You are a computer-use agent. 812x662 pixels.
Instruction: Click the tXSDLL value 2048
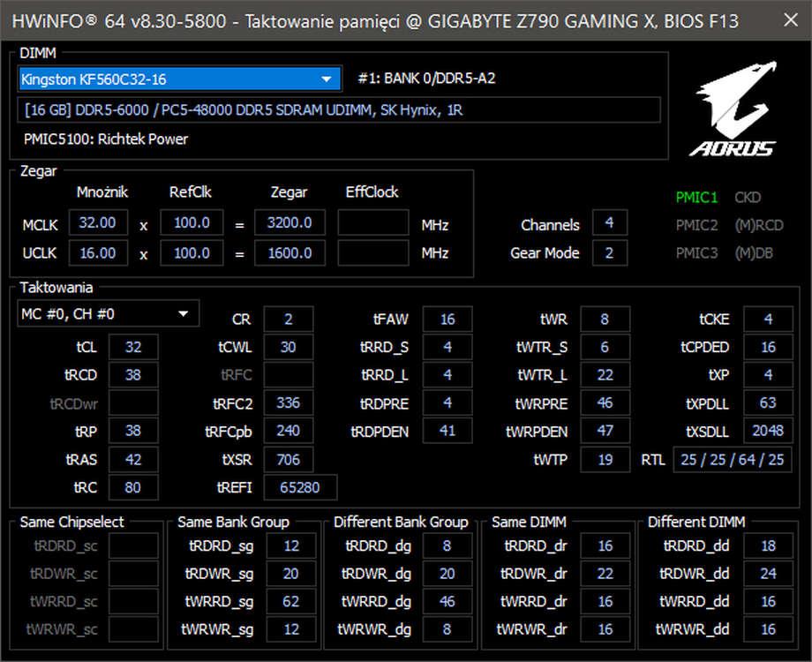coord(768,432)
